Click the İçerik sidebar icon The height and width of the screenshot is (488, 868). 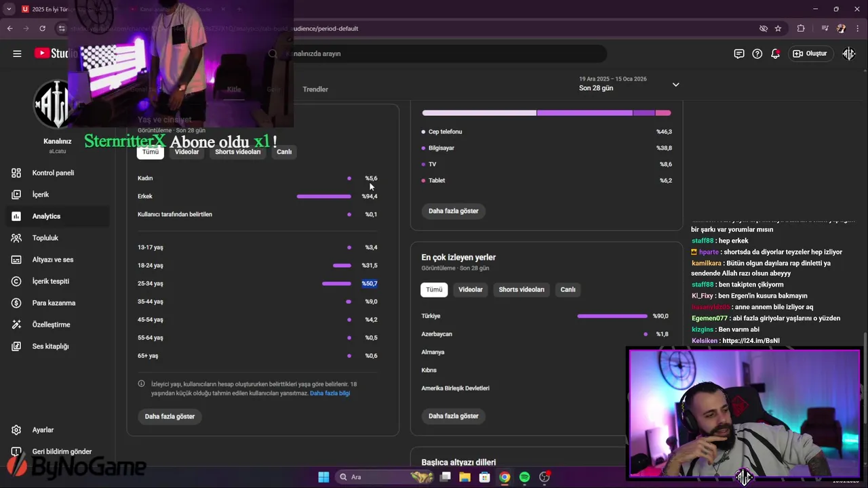coord(16,195)
